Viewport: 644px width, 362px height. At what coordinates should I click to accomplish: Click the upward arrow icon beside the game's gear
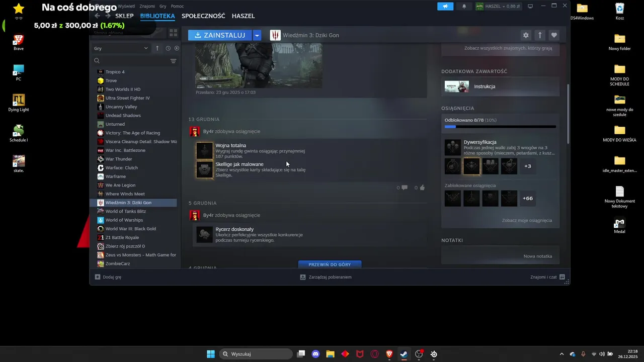pos(540,35)
